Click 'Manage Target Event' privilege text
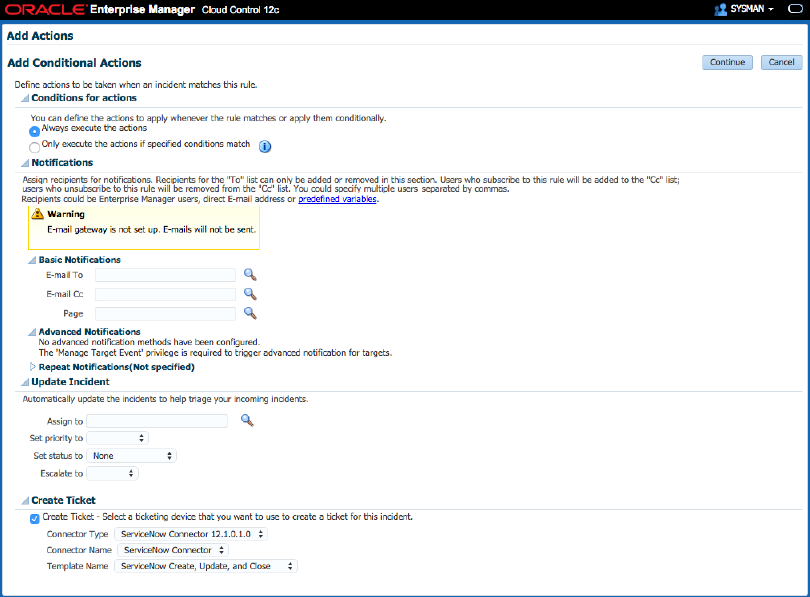The width and height of the screenshot is (810, 597). pos(215,353)
